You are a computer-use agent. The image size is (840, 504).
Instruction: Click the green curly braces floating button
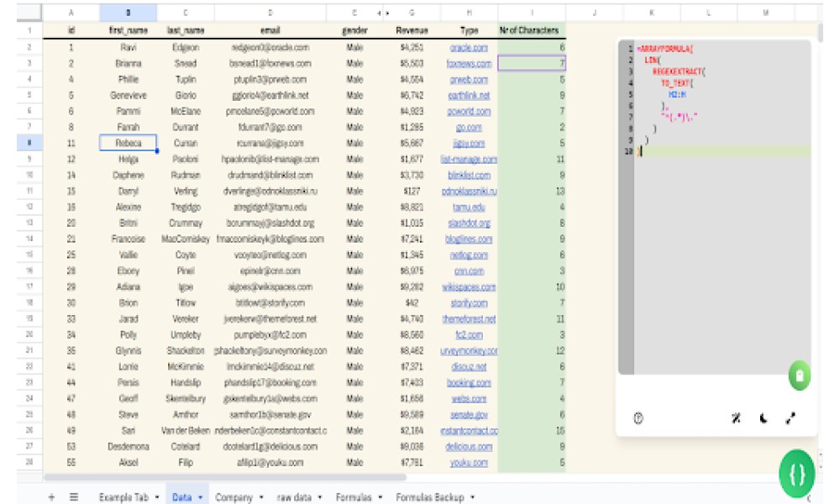796,474
